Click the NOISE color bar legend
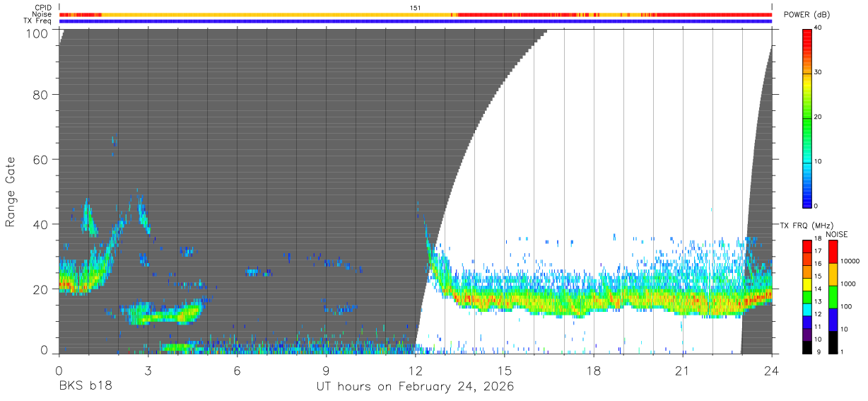 833,297
